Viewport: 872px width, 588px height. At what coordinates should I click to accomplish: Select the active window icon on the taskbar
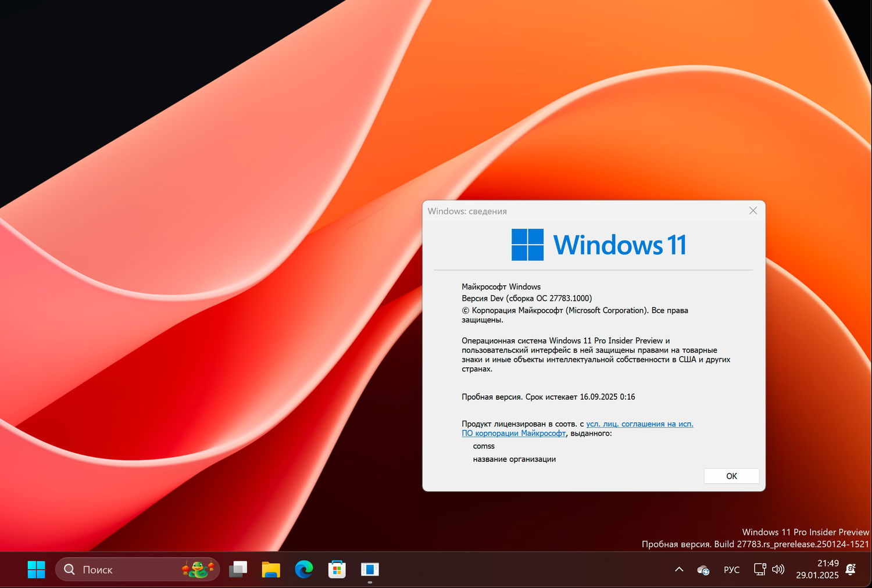coord(370,569)
